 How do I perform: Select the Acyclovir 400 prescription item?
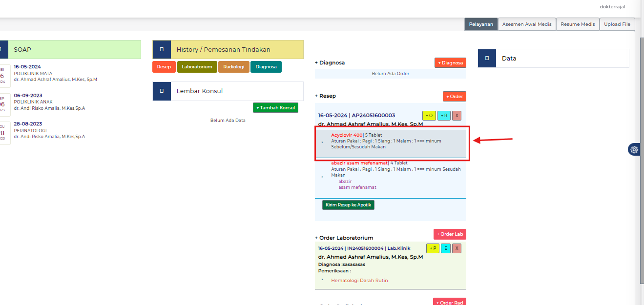pyautogui.click(x=347, y=135)
